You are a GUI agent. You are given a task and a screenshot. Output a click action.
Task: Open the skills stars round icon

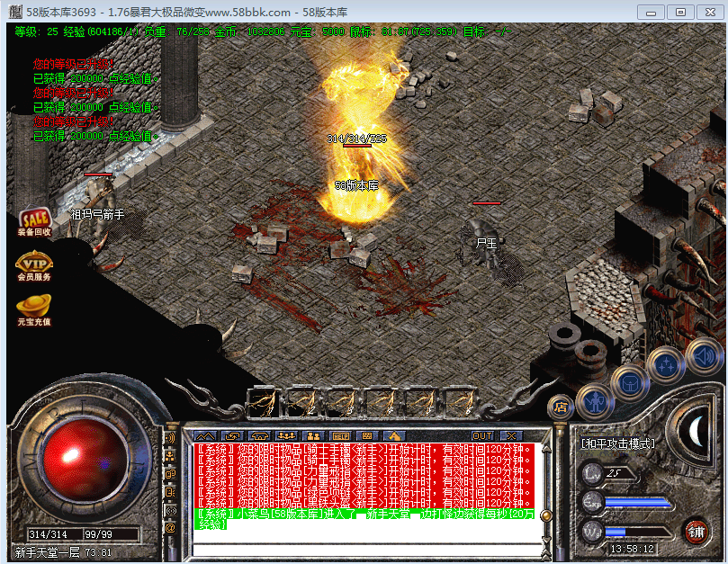coord(666,365)
